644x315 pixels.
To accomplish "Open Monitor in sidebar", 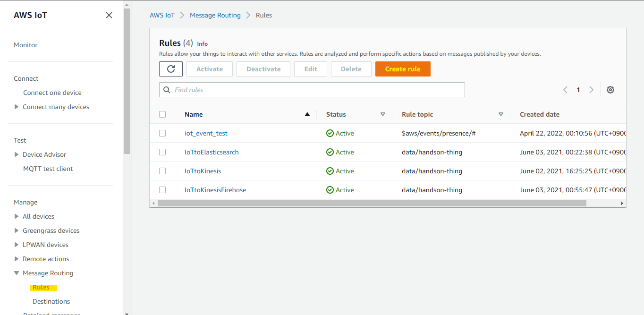I will pyautogui.click(x=25, y=45).
